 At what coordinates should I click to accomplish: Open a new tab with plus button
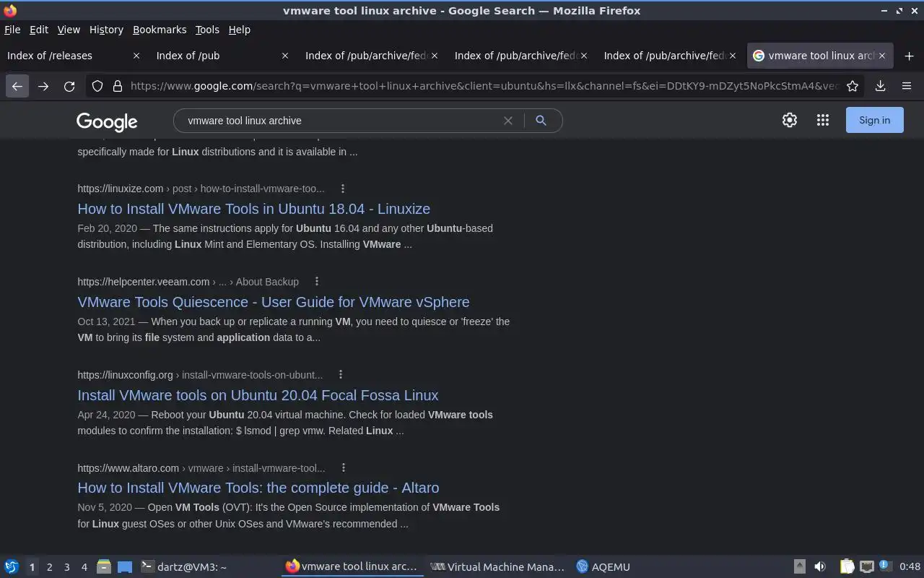[x=909, y=56]
